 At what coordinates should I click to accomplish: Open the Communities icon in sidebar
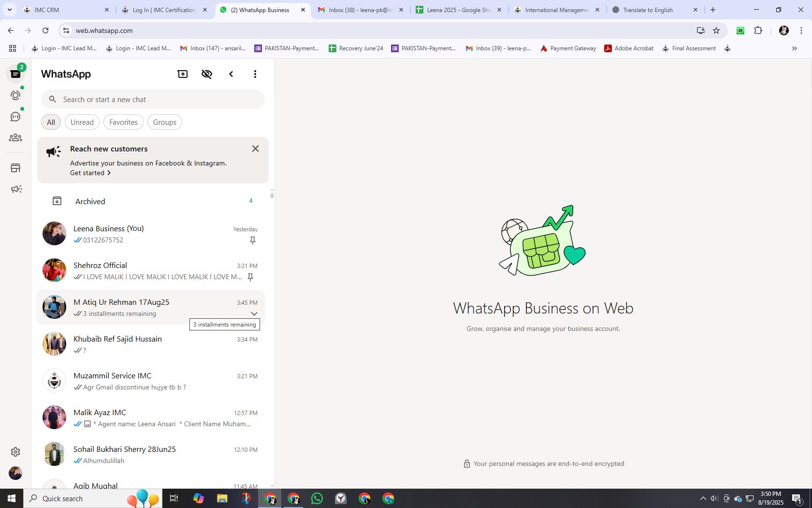(x=15, y=138)
